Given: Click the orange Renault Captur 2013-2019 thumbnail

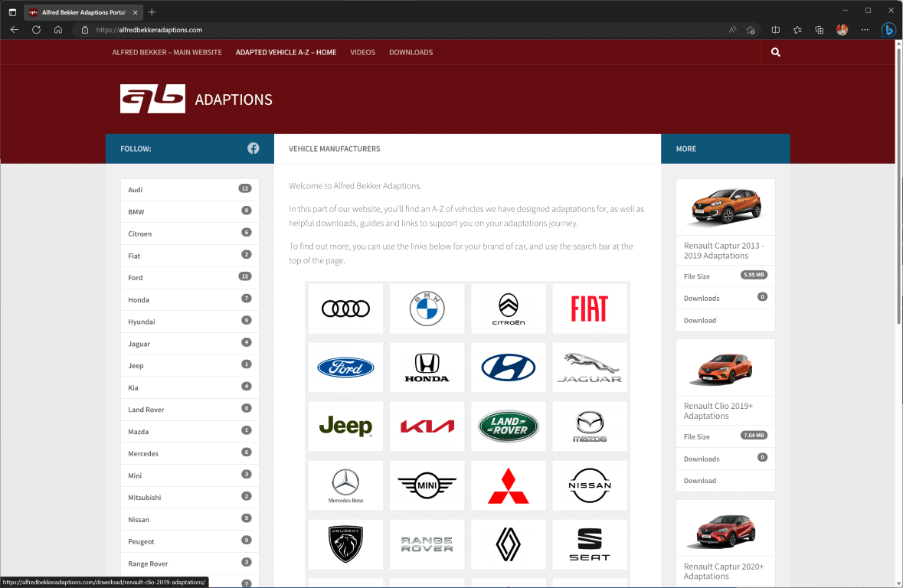Looking at the screenshot, I should coord(725,207).
